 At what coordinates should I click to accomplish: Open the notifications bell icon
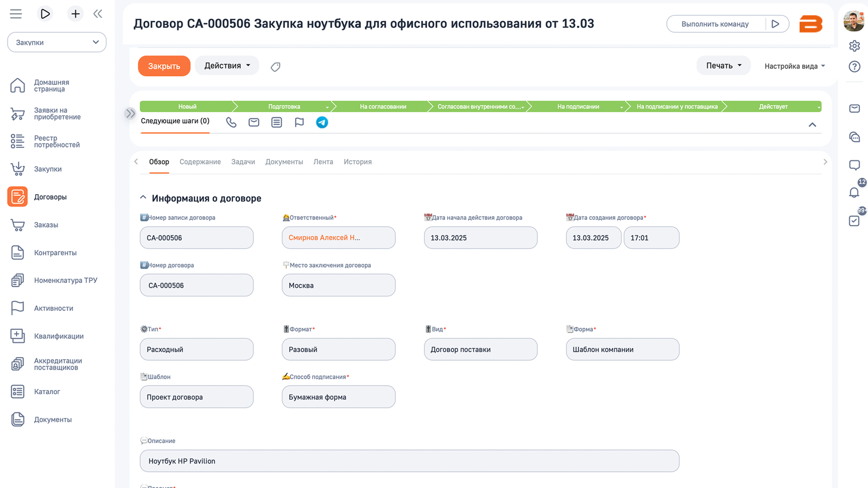[x=854, y=192]
